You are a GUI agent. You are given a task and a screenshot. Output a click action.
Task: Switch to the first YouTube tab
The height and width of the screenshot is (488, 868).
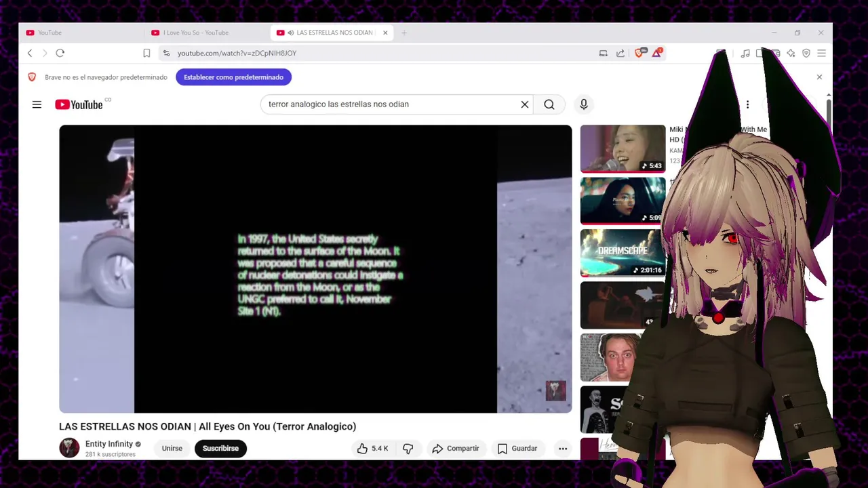81,33
